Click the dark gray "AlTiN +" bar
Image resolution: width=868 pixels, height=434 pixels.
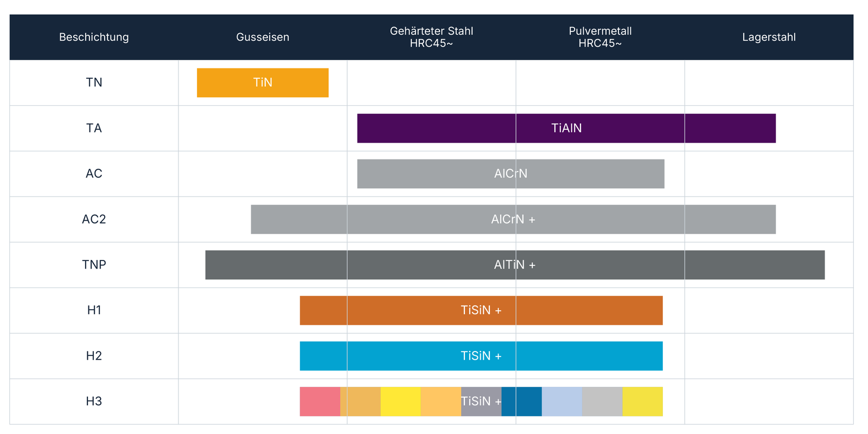[515, 265]
